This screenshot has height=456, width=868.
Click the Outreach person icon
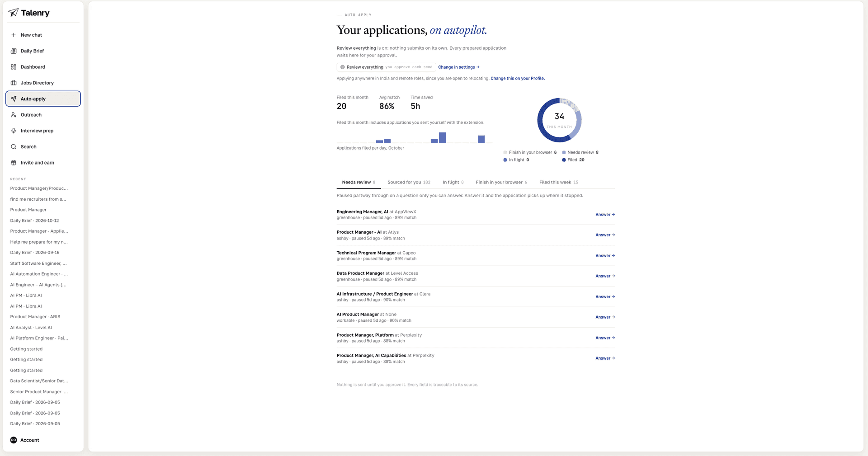[14, 115]
